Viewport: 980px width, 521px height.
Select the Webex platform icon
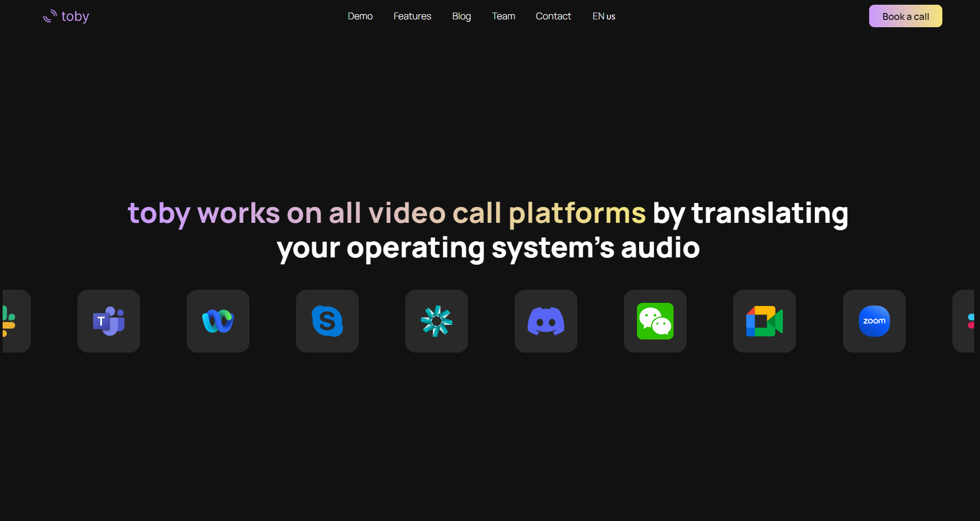218,321
